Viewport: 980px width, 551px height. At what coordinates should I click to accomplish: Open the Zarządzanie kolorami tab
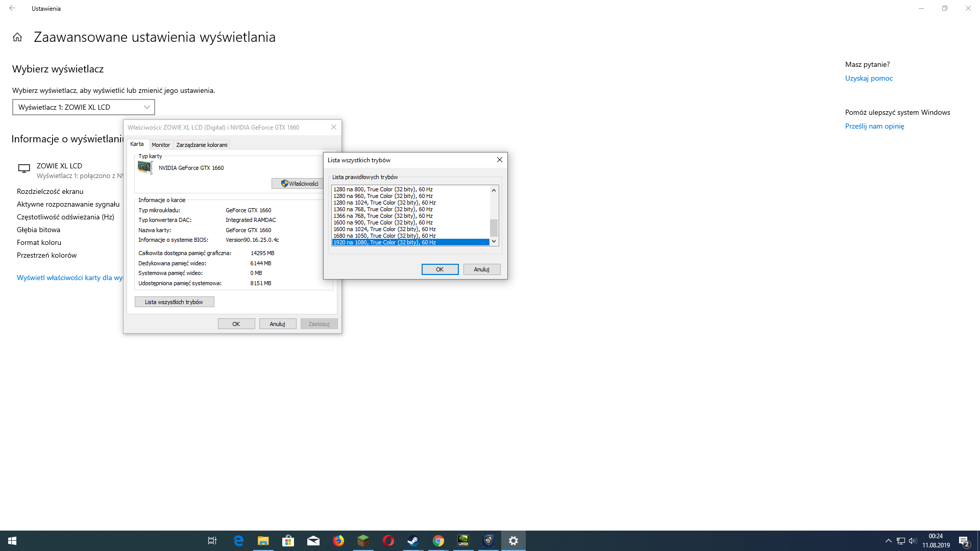point(202,145)
